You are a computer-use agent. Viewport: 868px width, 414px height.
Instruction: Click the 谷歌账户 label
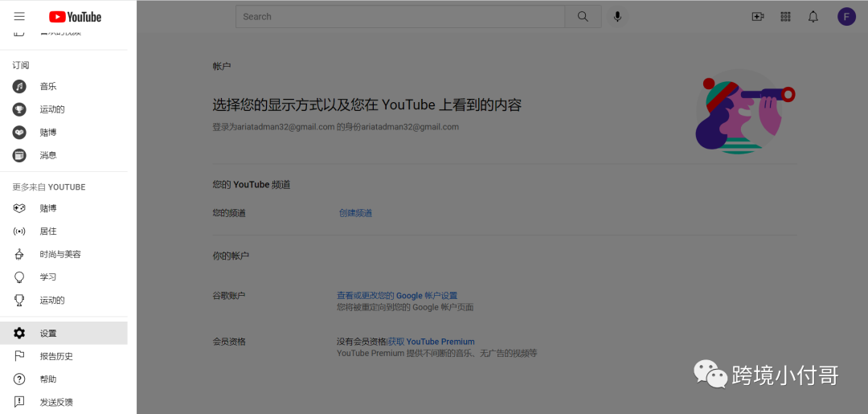click(x=228, y=296)
